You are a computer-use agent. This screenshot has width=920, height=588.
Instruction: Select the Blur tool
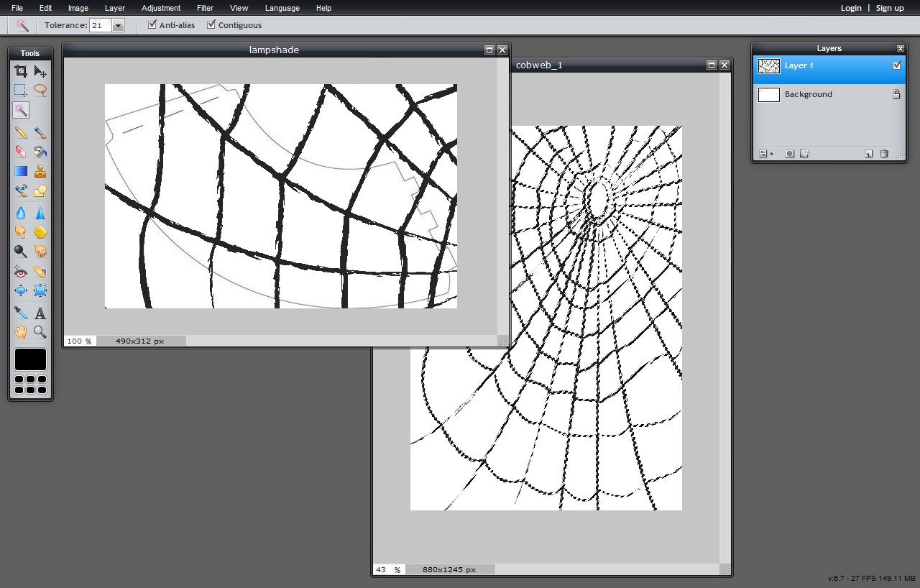(21, 213)
